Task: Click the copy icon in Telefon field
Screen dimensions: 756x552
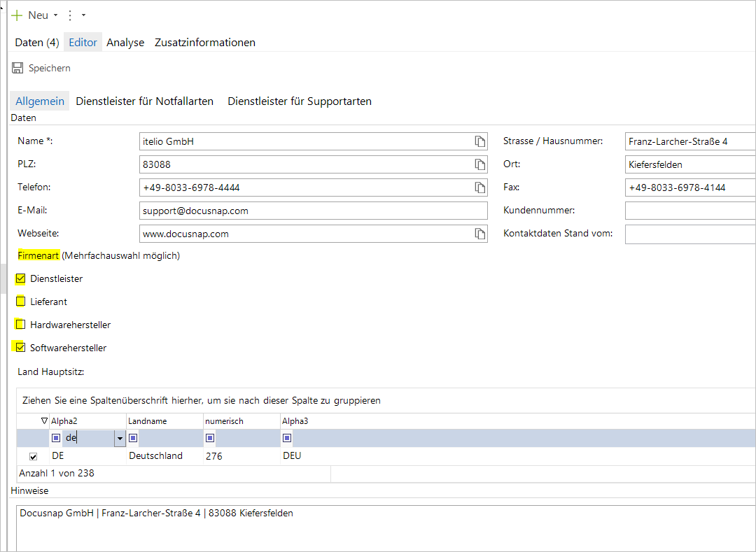Action: 479,187
